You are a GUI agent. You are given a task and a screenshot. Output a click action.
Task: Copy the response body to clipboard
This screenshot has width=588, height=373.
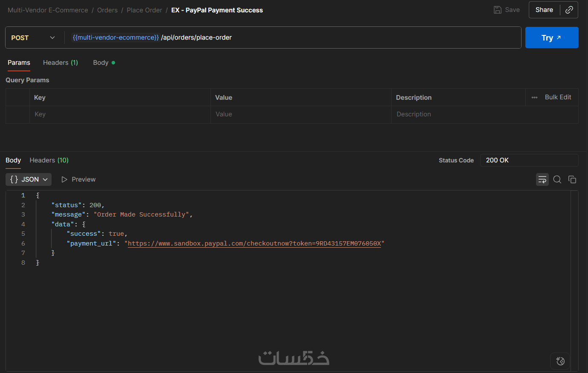point(572,179)
